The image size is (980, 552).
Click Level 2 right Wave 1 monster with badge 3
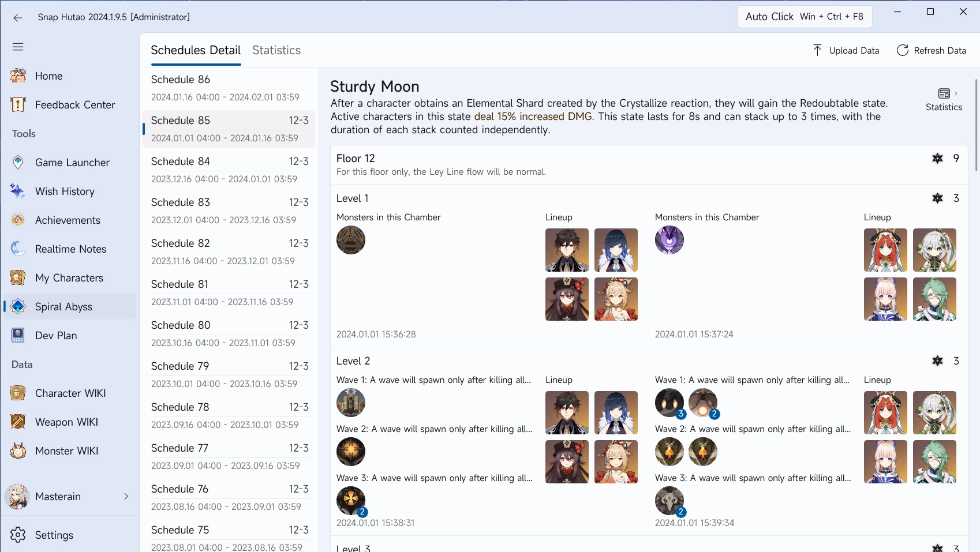coord(669,403)
